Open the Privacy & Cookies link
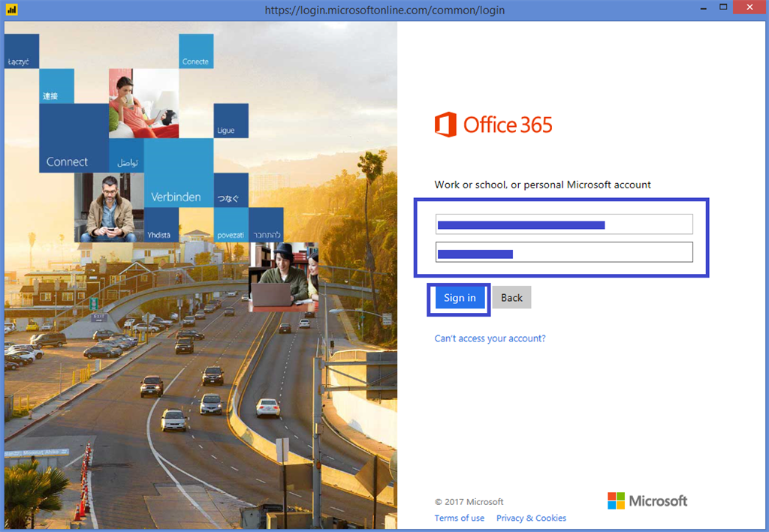769x532 pixels. 531,518
